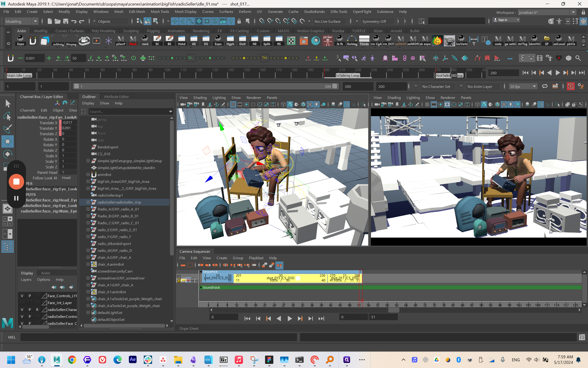Toggle grid display in left viewport

coord(233,104)
